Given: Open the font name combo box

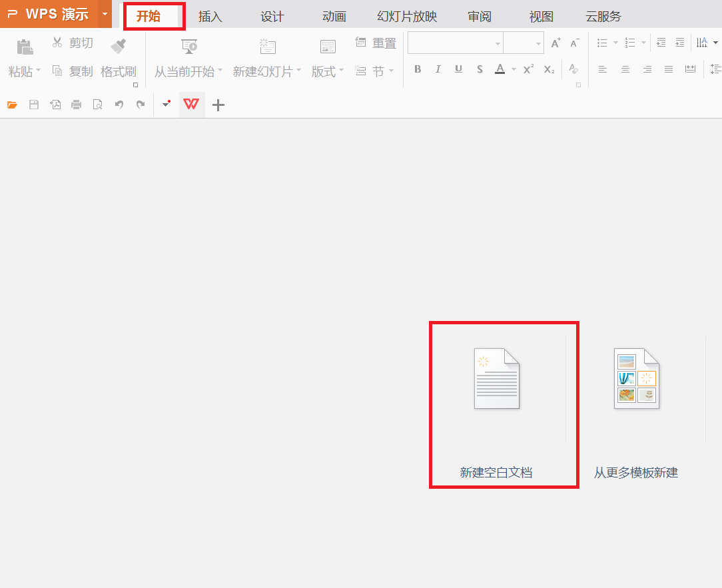Looking at the screenshot, I should (x=455, y=43).
